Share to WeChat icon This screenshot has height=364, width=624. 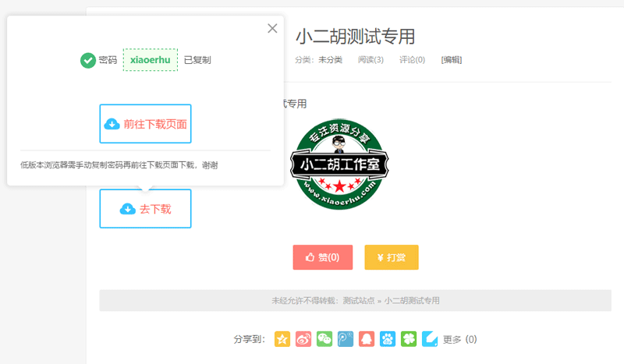pos(324,339)
